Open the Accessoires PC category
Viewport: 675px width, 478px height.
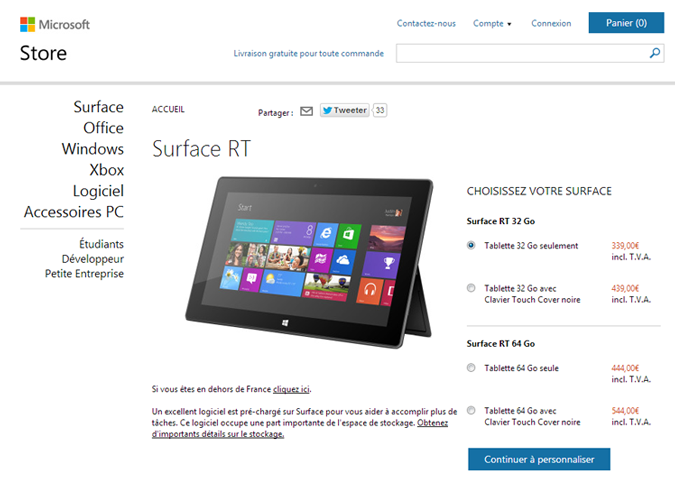(74, 212)
